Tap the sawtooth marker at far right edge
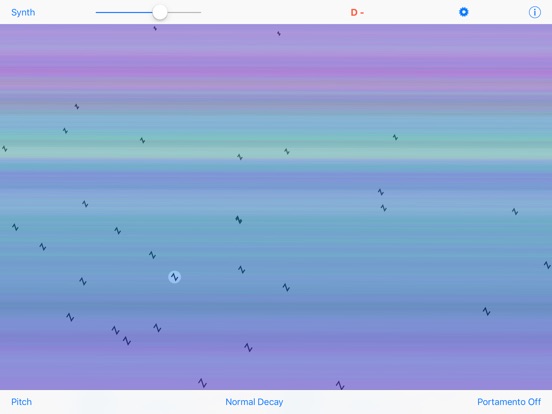 547,265
